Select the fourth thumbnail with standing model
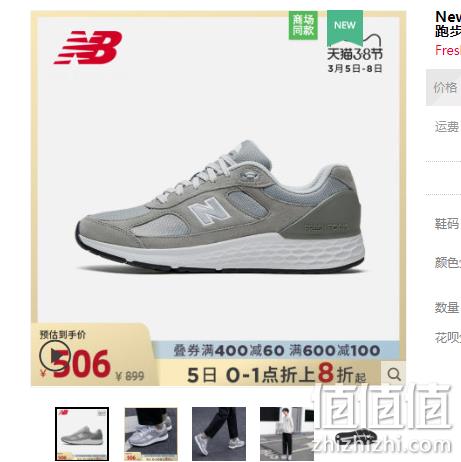Screen dimensions: 461x462 287,434
